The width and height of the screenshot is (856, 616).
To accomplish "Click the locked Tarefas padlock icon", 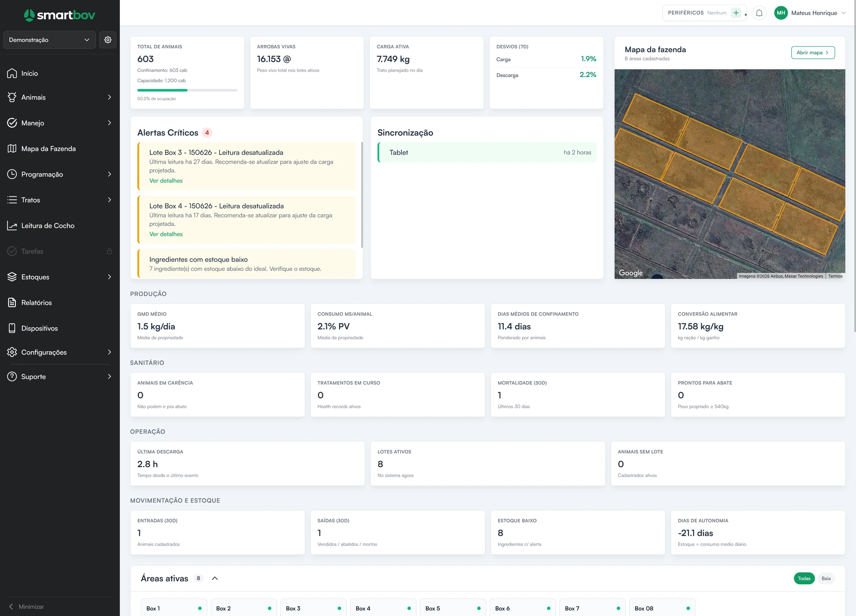I will tap(110, 251).
